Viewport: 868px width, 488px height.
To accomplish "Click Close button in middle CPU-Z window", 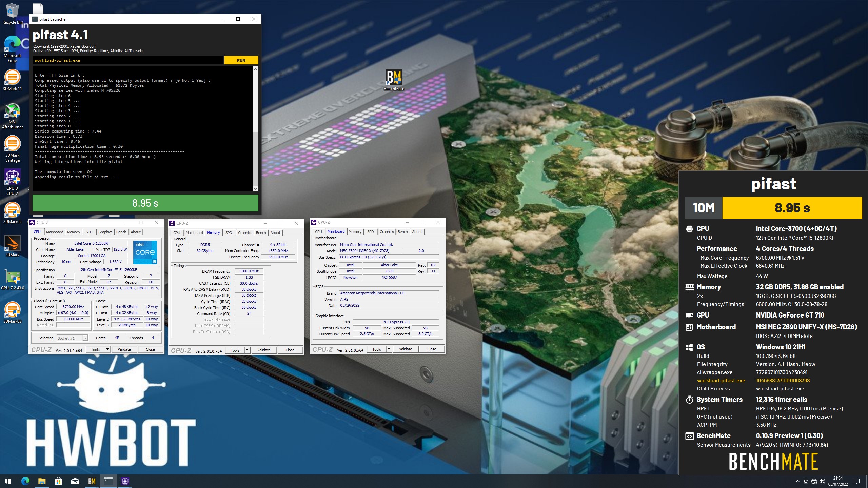I will coord(290,350).
